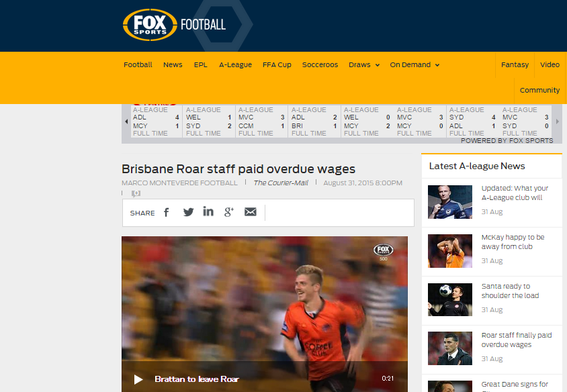The height and width of the screenshot is (392, 567).
Task: Select SYD 4 ADL 1 match score
Action: pyautogui.click(x=473, y=121)
